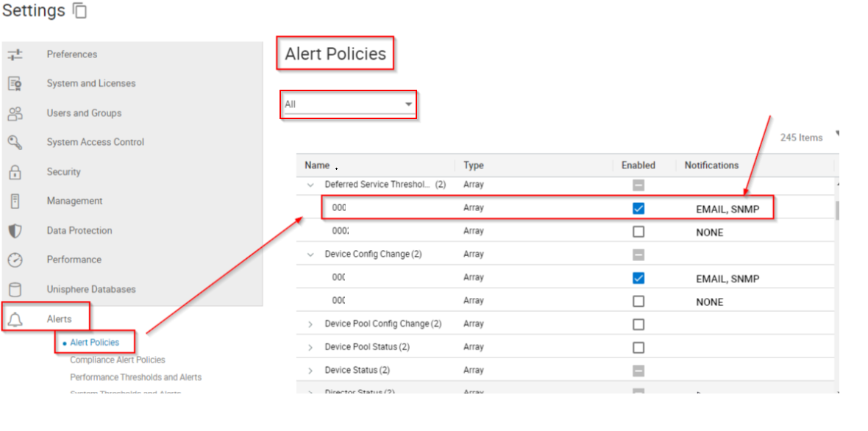
Task: Select the Compliance Alert Policies menu item
Action: [x=117, y=359]
